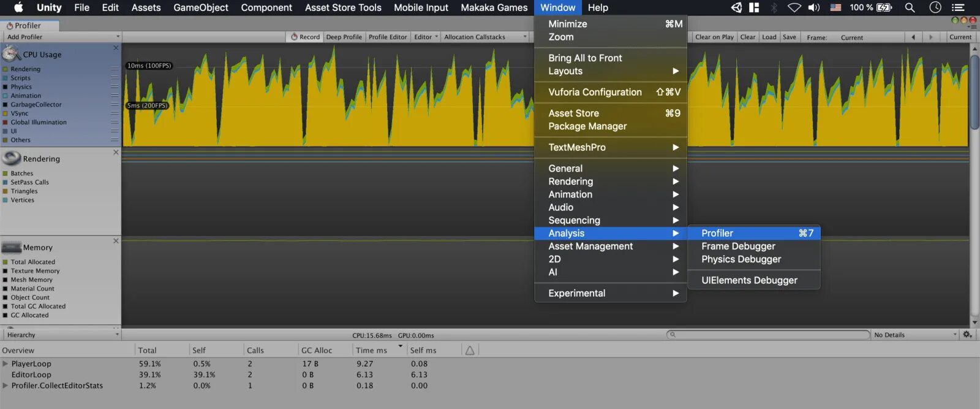Viewport: 980px width, 409px height.
Task: Step to next frame arrow
Action: (931, 37)
